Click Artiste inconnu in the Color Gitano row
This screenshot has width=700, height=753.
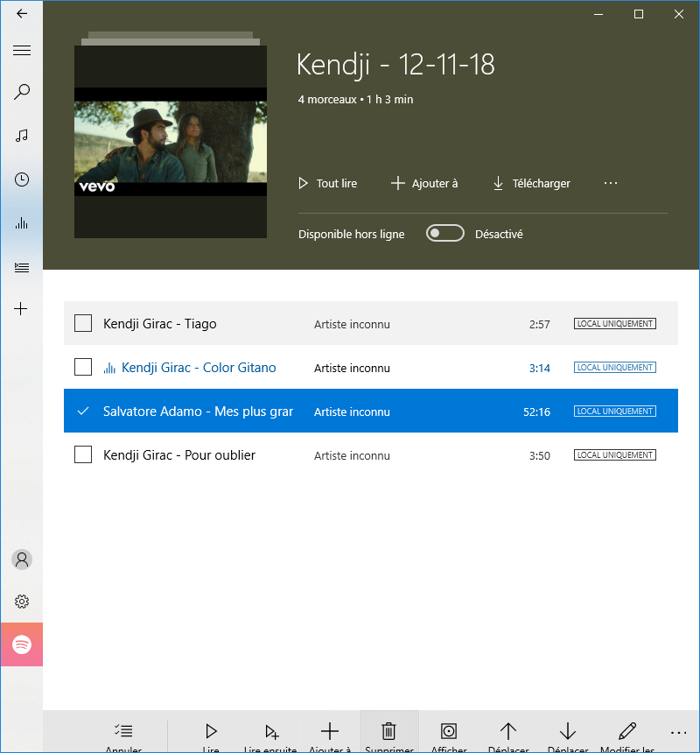tap(352, 369)
